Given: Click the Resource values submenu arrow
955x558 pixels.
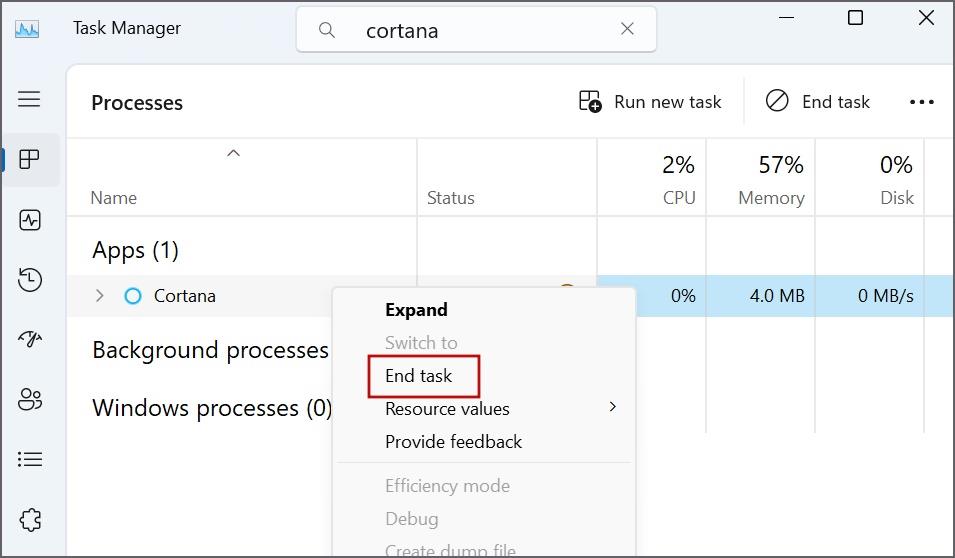Looking at the screenshot, I should click(x=613, y=407).
